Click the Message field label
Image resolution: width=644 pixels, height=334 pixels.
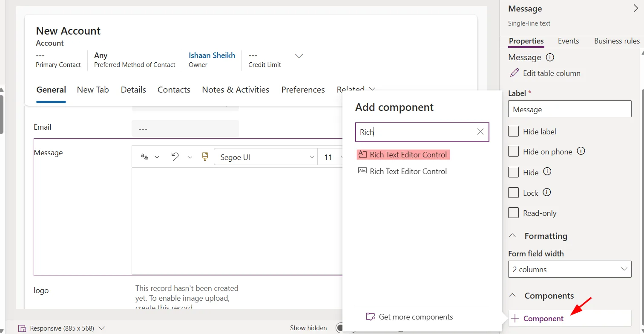coord(48,153)
